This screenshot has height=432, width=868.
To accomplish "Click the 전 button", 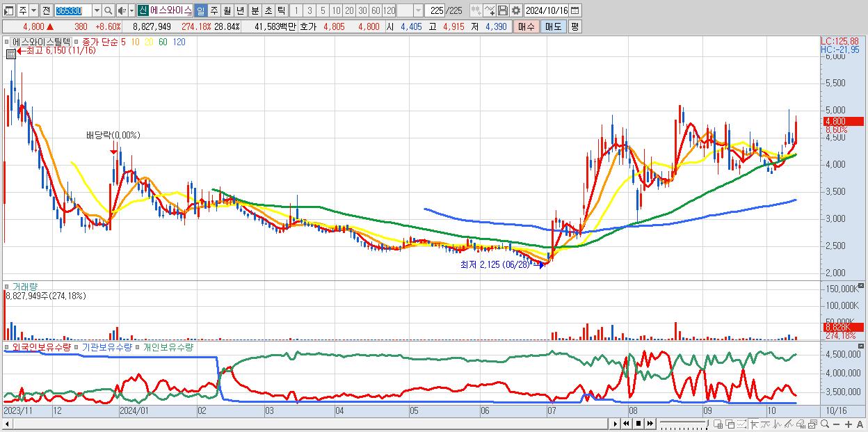I will [x=45, y=10].
